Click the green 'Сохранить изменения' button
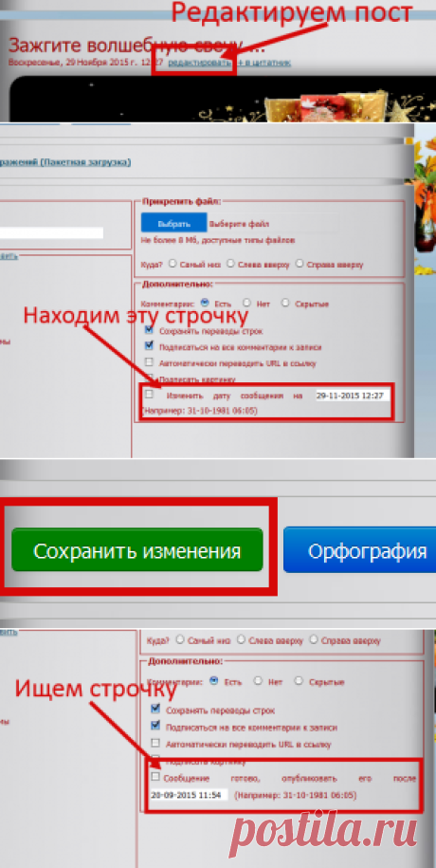Viewport: 436px width, 868px height. click(137, 551)
